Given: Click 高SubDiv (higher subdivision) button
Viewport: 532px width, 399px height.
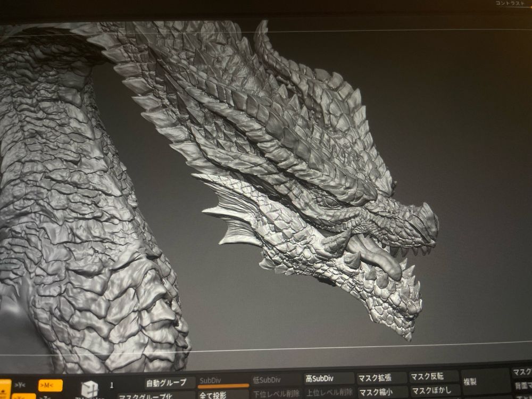Looking at the screenshot, I should coord(329,379).
